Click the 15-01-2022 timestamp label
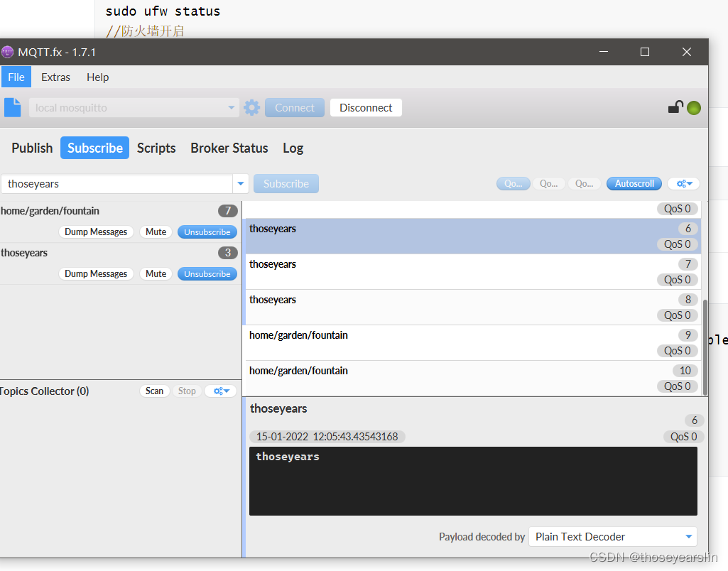Screen dimensions: 728x571 coord(327,437)
